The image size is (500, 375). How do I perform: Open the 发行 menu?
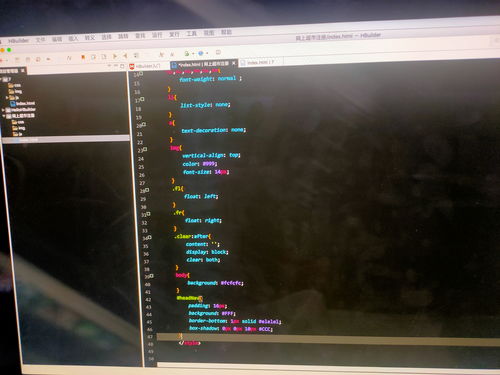[x=174, y=34]
